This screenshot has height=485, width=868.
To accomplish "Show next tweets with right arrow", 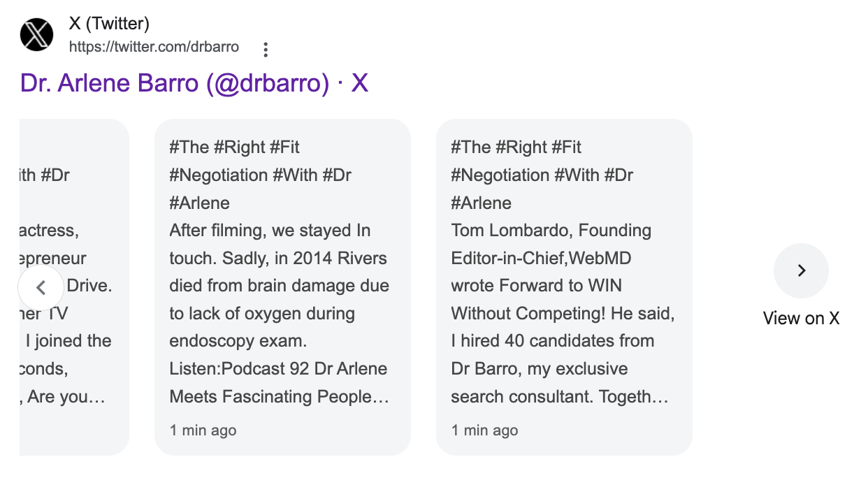I will tap(801, 270).
